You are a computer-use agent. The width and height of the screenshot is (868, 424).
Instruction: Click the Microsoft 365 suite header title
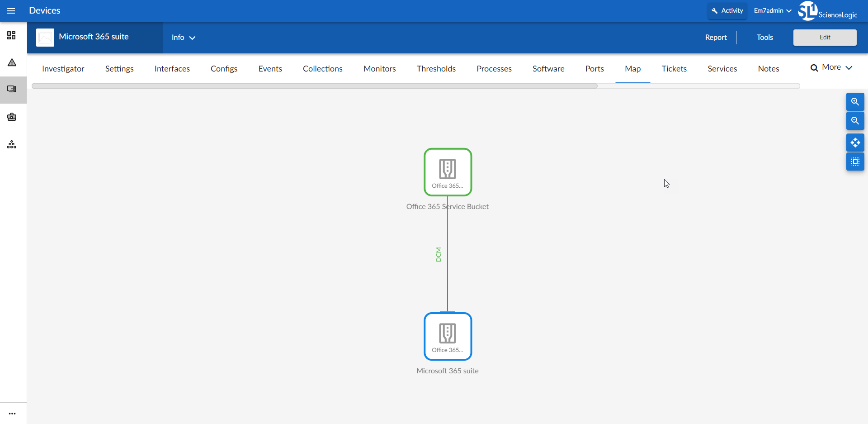[94, 37]
